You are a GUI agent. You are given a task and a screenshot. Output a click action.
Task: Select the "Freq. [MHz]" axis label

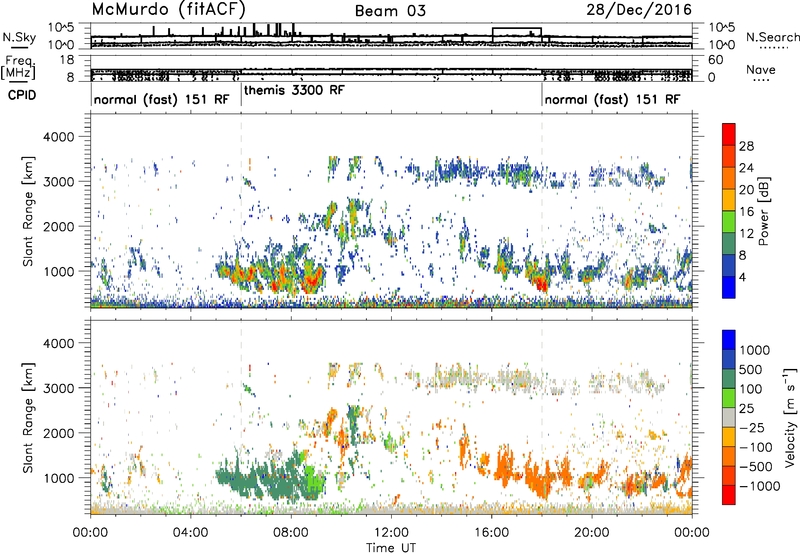point(18,67)
